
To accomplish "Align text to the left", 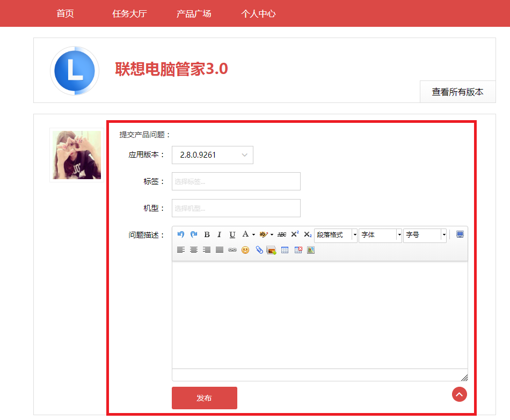I will point(181,249).
